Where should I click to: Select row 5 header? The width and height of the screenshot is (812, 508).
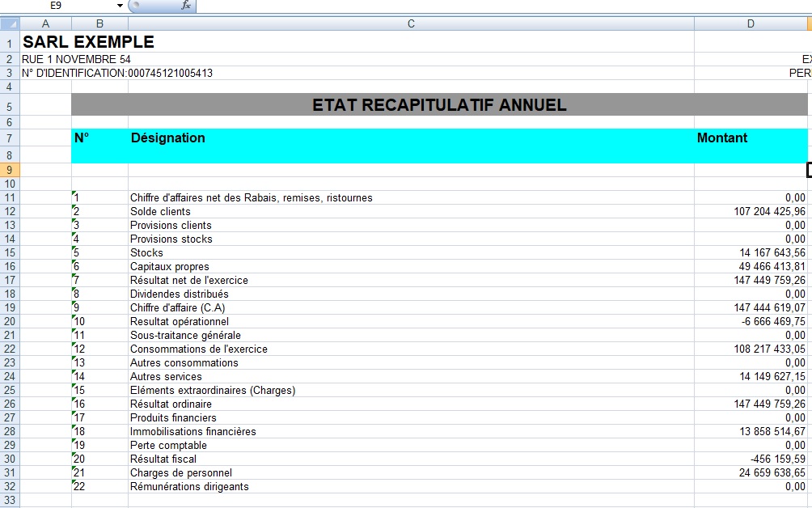tap(10, 106)
